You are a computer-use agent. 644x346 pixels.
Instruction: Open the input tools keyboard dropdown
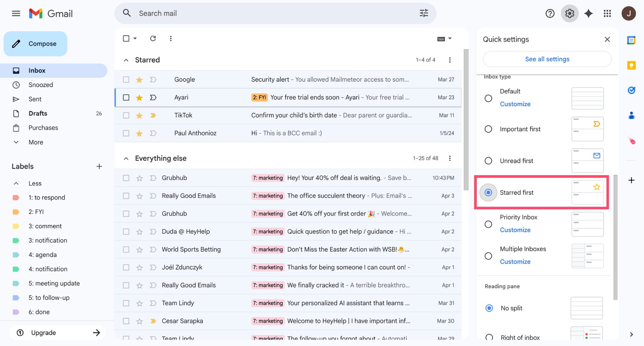point(444,39)
